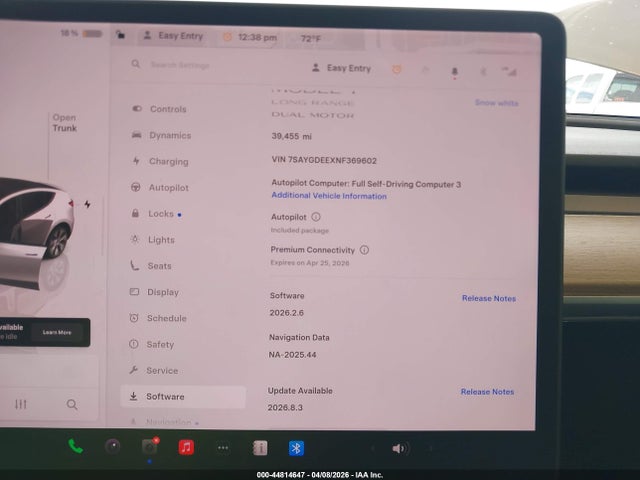Open Release Notes for available update

point(487,391)
